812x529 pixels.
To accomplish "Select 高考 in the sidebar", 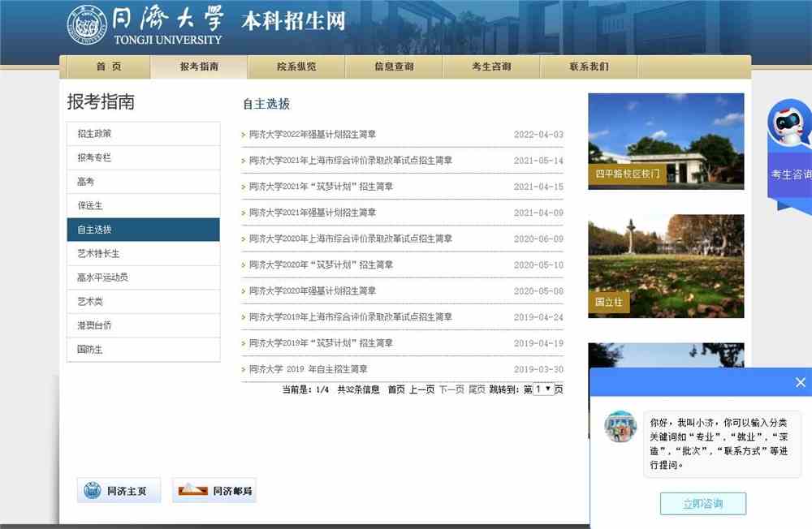I will [144, 182].
